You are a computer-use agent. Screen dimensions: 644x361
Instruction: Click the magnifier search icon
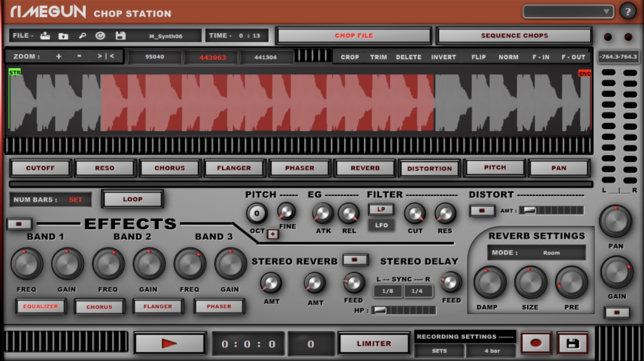(82, 36)
